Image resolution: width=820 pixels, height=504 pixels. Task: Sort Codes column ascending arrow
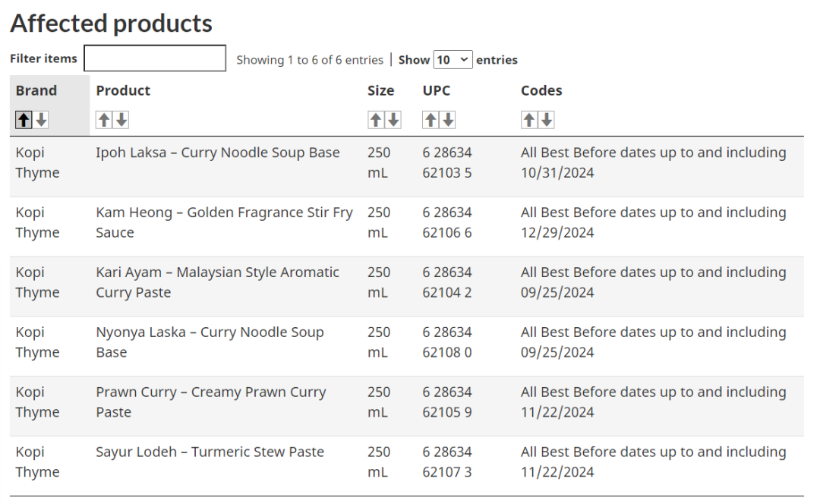[x=528, y=120]
